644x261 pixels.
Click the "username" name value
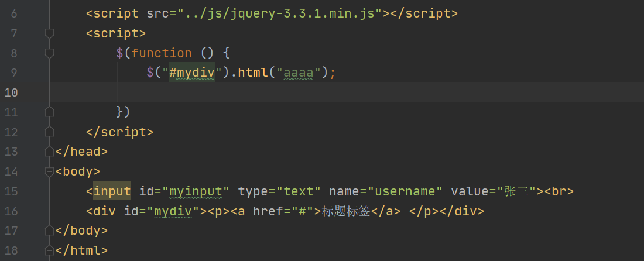tap(405, 191)
